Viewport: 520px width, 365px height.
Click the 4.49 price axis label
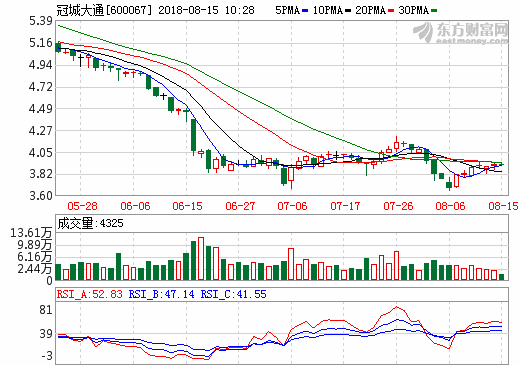(x=41, y=109)
